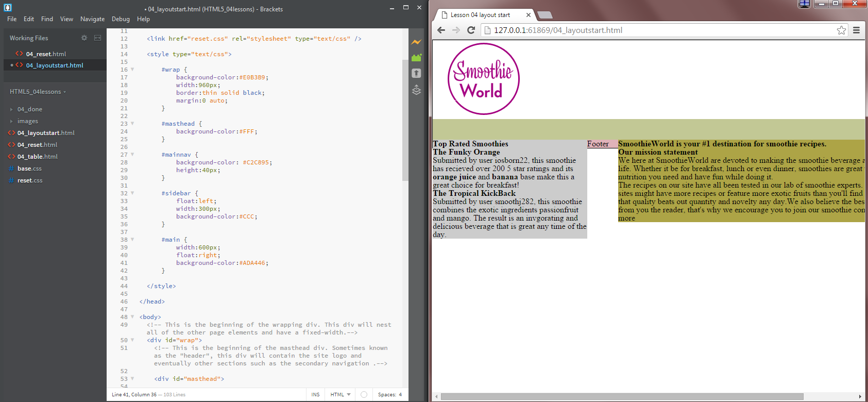
Task: Open base.css in the project tree
Action: [x=29, y=169]
